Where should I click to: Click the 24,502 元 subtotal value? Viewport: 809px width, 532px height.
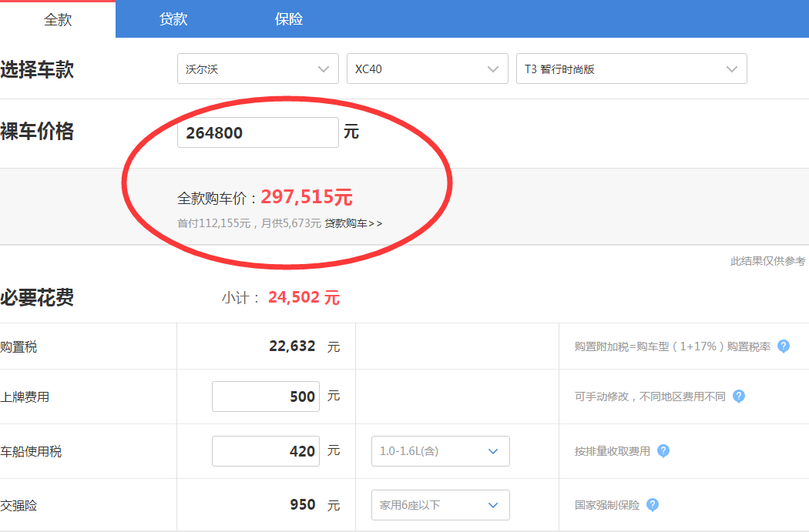coord(304,297)
